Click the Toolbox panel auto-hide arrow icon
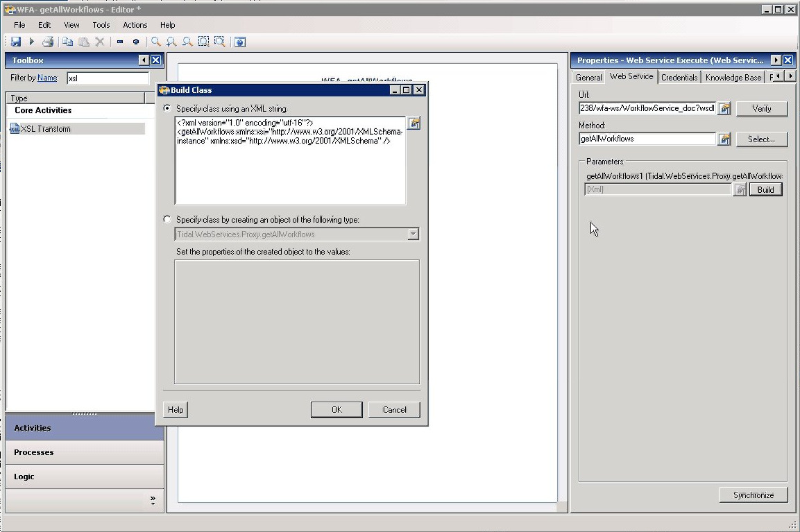The width and height of the screenshot is (800, 532). coord(144,60)
